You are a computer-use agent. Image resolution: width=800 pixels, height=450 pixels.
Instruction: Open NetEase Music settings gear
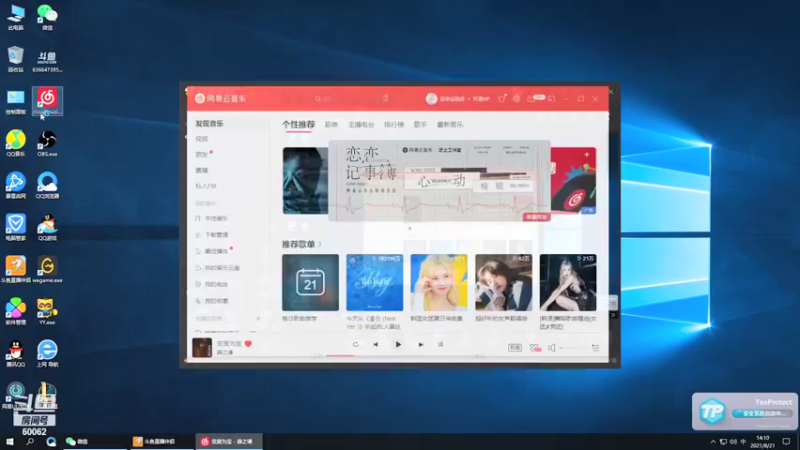click(x=516, y=98)
